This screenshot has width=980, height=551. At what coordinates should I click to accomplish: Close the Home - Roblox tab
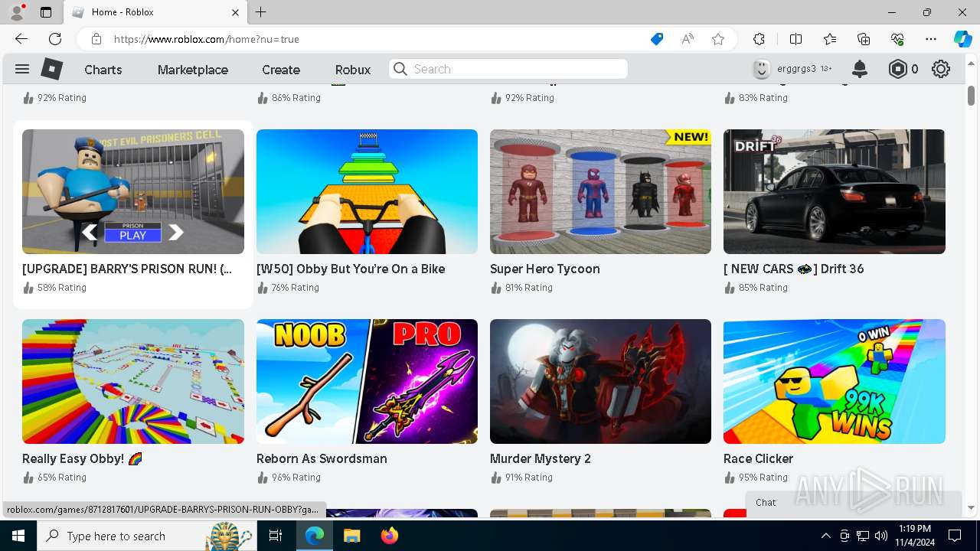coord(235,12)
